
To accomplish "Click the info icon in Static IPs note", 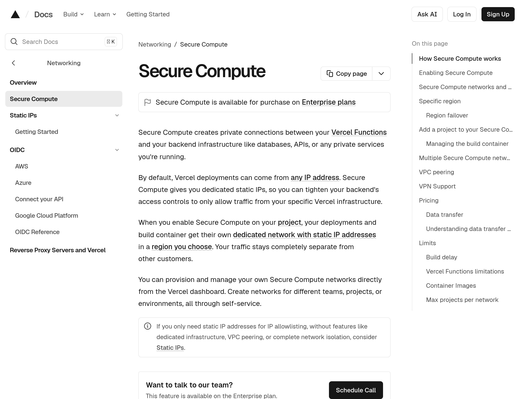I will point(147,326).
